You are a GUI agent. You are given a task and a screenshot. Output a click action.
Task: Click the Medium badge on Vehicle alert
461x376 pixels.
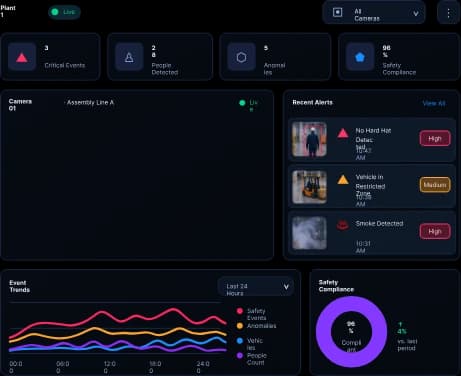pyautogui.click(x=435, y=185)
